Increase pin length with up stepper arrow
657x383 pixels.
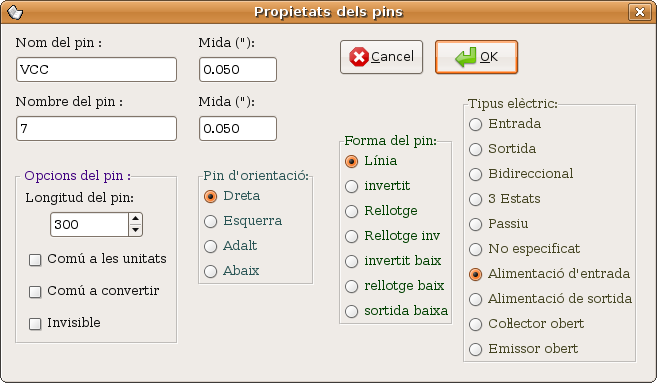point(135,219)
